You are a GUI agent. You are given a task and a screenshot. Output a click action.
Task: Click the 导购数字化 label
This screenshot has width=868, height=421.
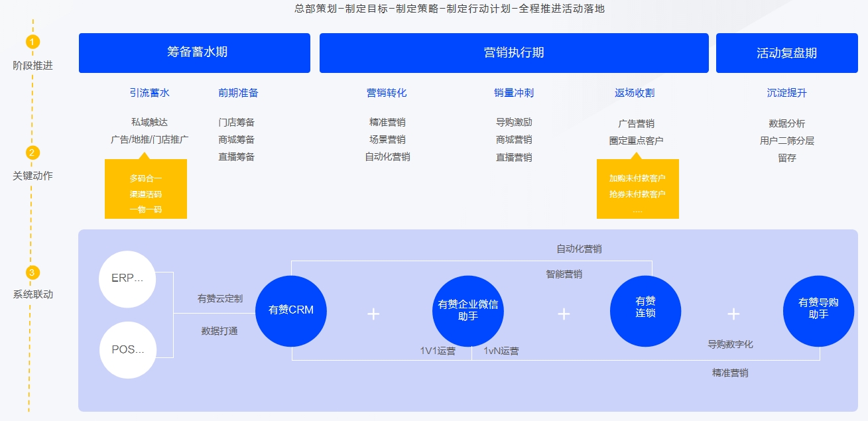pyautogui.click(x=730, y=344)
